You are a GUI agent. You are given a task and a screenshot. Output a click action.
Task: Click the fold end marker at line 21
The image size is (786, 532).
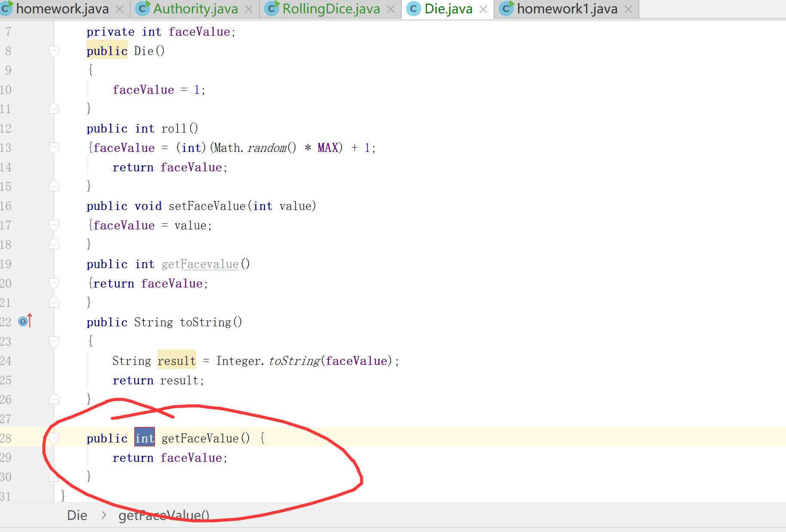coord(54,302)
